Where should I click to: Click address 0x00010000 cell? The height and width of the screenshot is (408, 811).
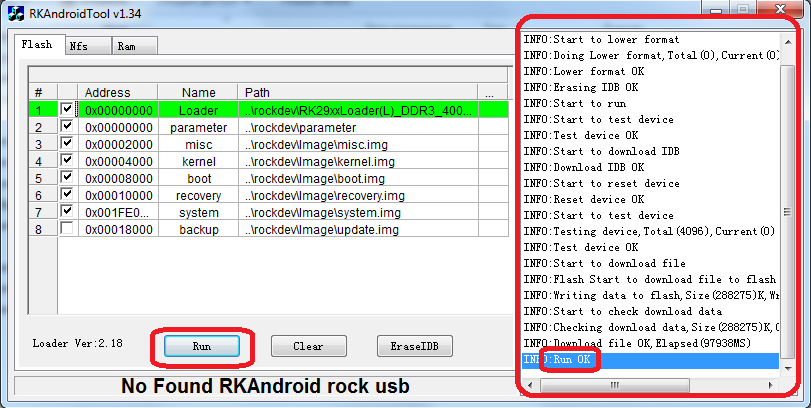coord(118,195)
